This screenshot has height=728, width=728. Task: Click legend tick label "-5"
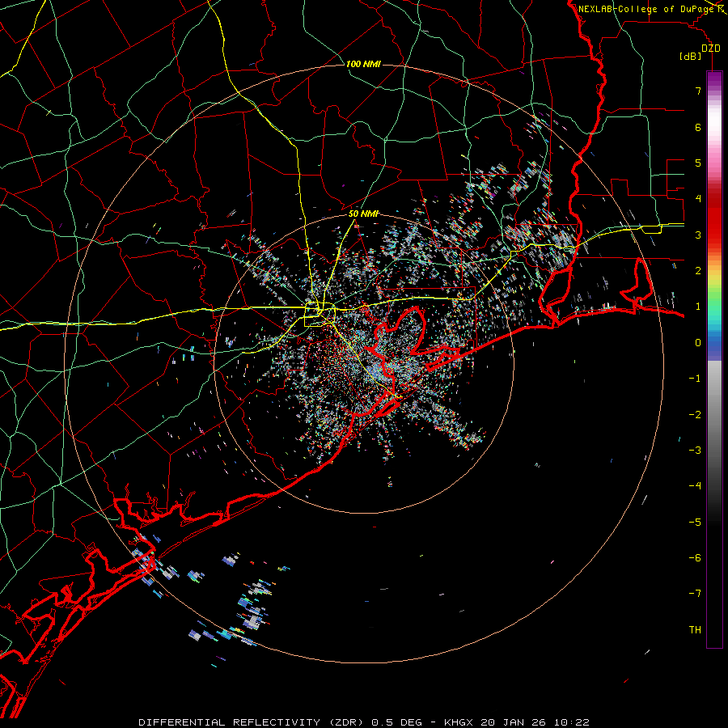(695, 523)
